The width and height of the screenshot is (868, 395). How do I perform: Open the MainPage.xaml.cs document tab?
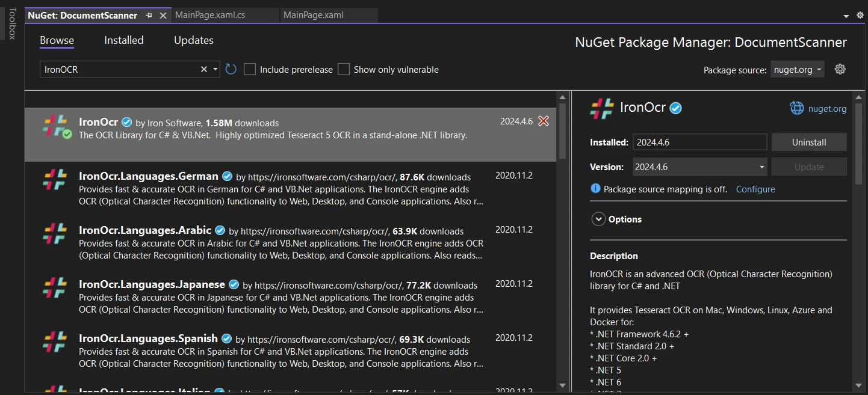(x=210, y=15)
